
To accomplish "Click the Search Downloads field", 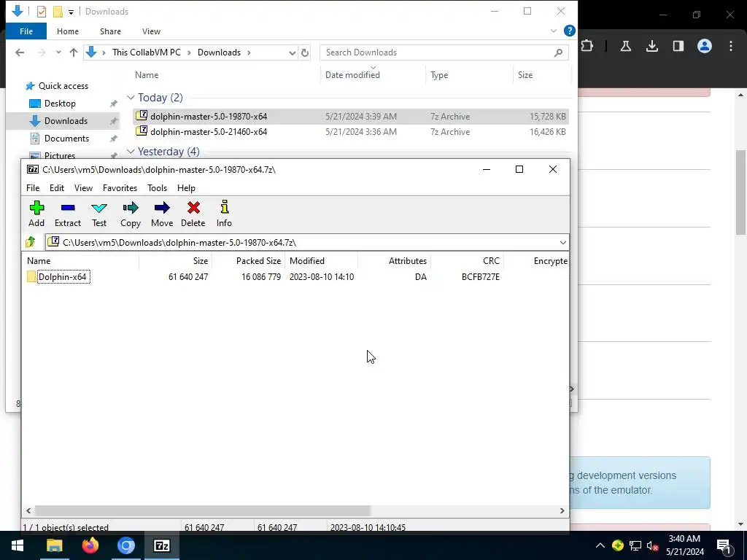I will [x=444, y=52].
